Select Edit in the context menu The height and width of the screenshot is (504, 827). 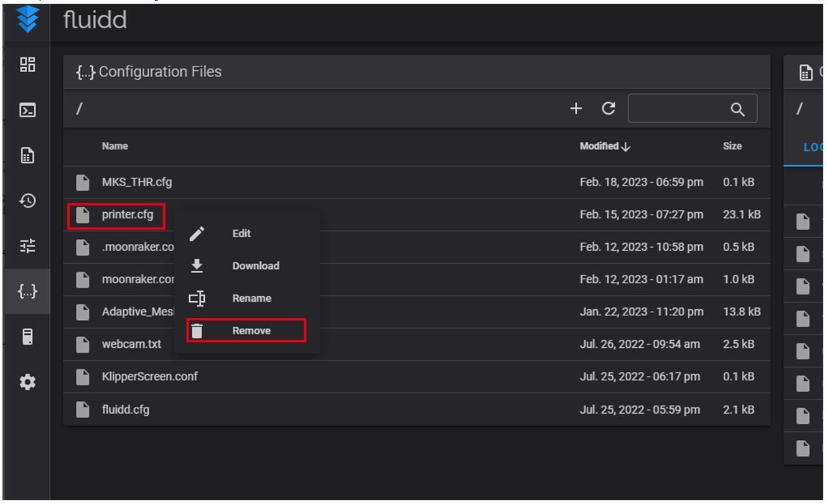[x=241, y=234]
